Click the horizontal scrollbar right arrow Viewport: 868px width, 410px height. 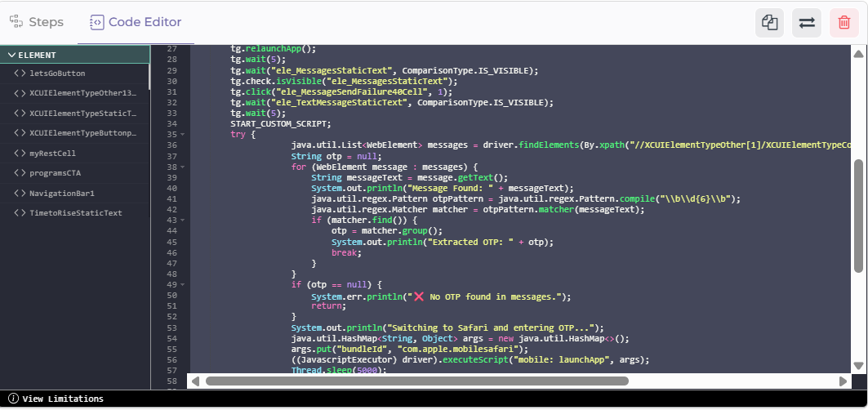[x=844, y=381]
